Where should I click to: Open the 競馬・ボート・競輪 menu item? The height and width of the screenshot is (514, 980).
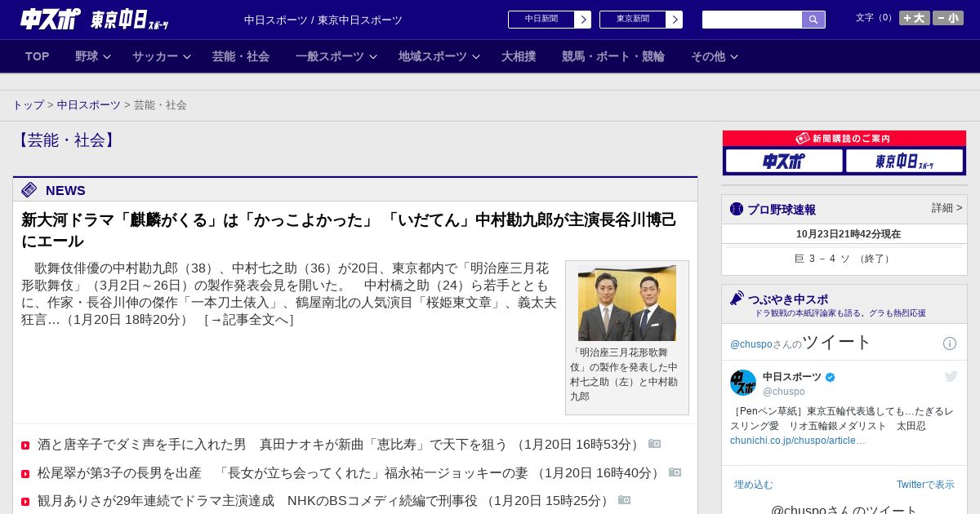tap(613, 56)
